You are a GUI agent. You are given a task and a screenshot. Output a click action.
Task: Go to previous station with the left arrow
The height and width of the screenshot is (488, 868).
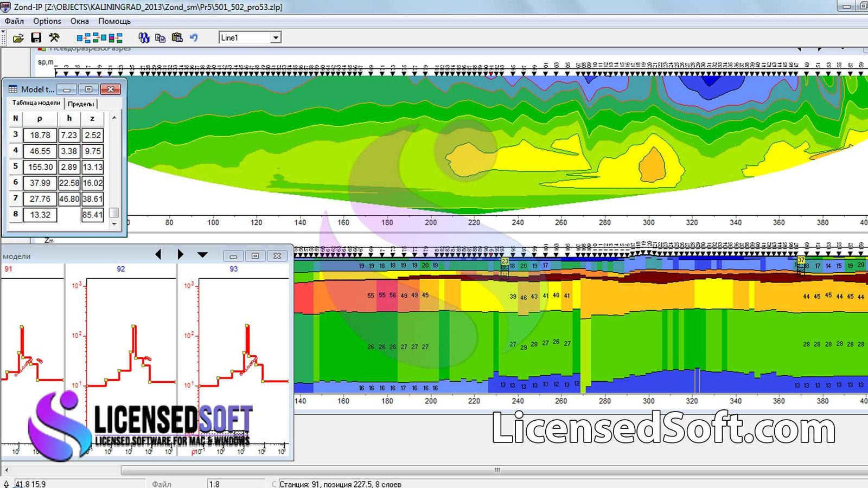coord(159,254)
